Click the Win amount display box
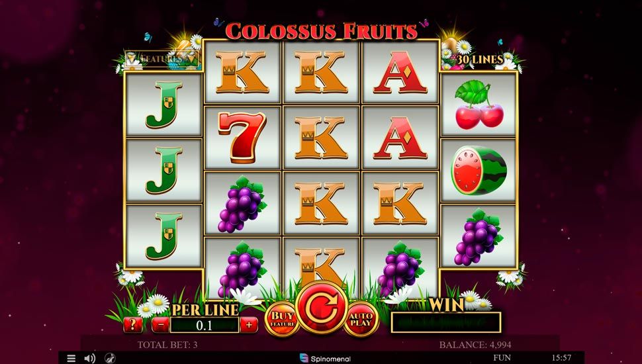The image size is (642, 364). pyautogui.click(x=446, y=322)
